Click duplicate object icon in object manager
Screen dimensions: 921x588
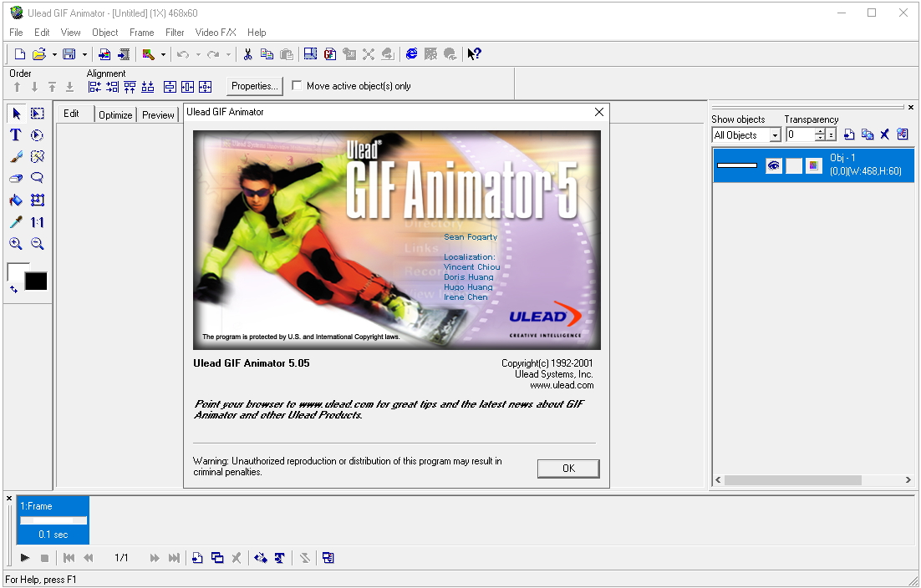point(867,134)
